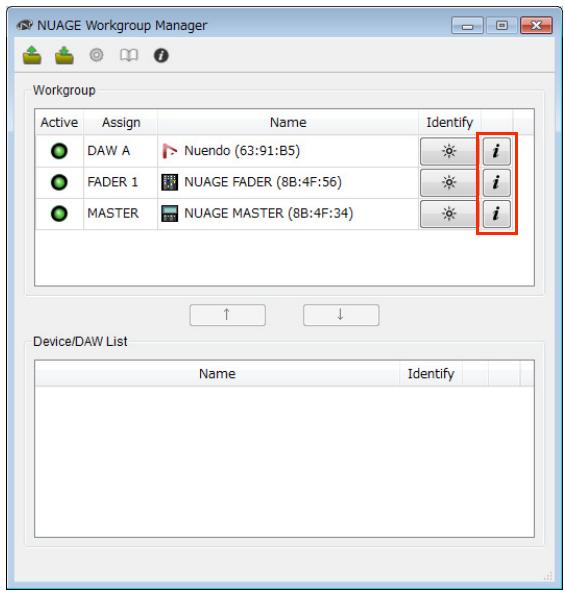Click Device/DAW List Identify column header
The width and height of the screenshot is (565, 593).
pos(431,374)
